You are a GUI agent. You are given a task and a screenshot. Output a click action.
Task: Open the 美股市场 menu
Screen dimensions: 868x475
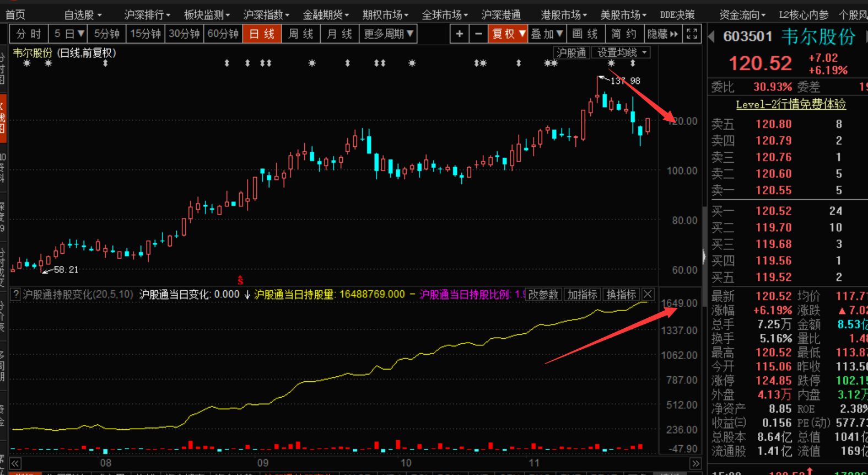pos(623,15)
